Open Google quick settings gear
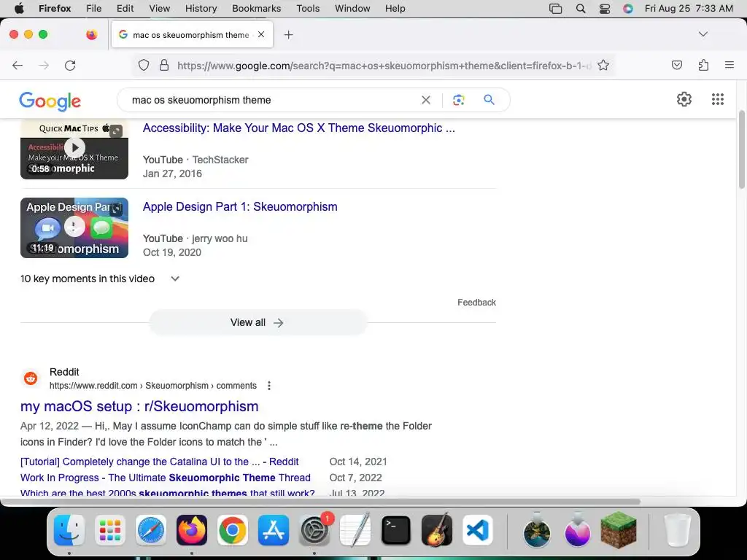This screenshot has height=560, width=747. 684,99
